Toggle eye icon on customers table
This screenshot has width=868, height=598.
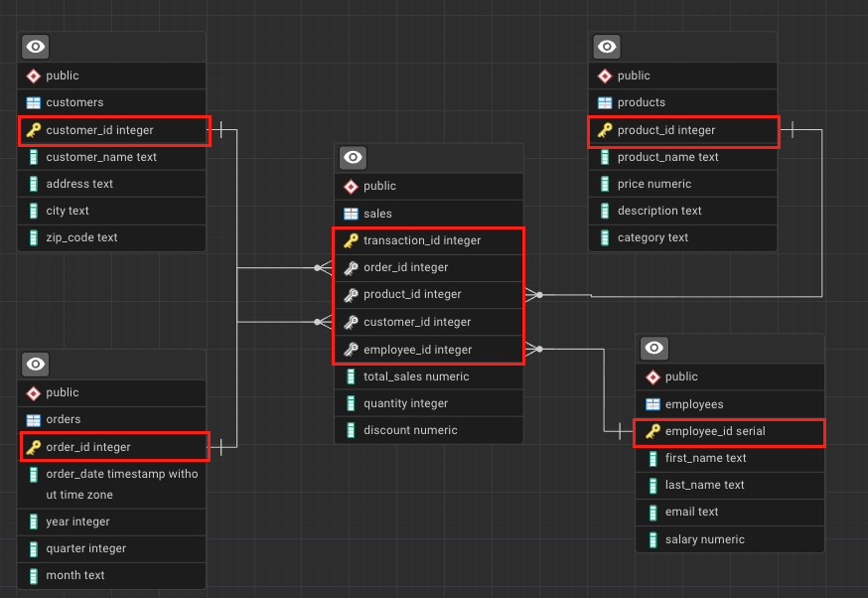tap(37, 47)
